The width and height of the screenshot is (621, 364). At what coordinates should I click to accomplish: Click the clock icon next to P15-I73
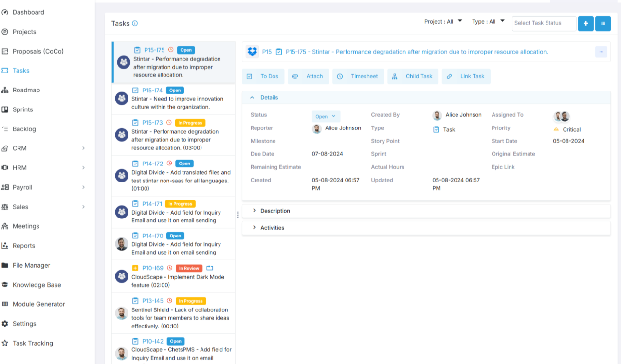(x=169, y=123)
